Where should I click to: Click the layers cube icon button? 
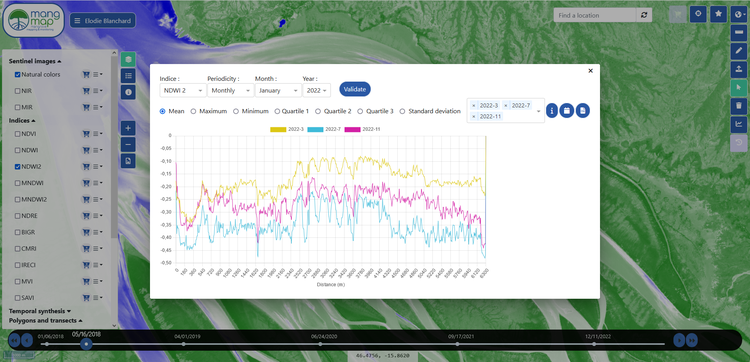pos(128,60)
